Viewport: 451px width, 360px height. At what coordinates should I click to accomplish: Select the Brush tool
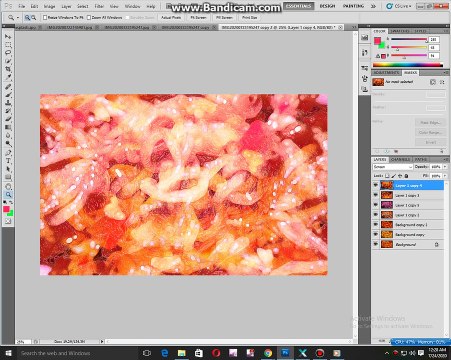pos(8,95)
